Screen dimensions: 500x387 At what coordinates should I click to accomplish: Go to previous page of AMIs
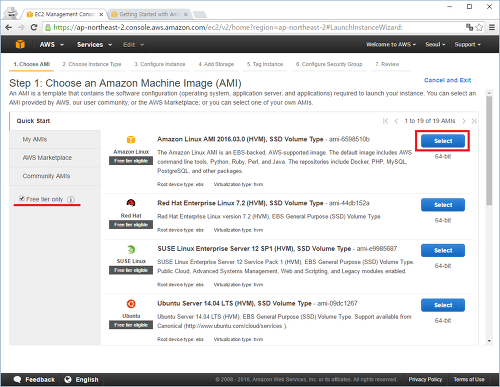(396, 121)
